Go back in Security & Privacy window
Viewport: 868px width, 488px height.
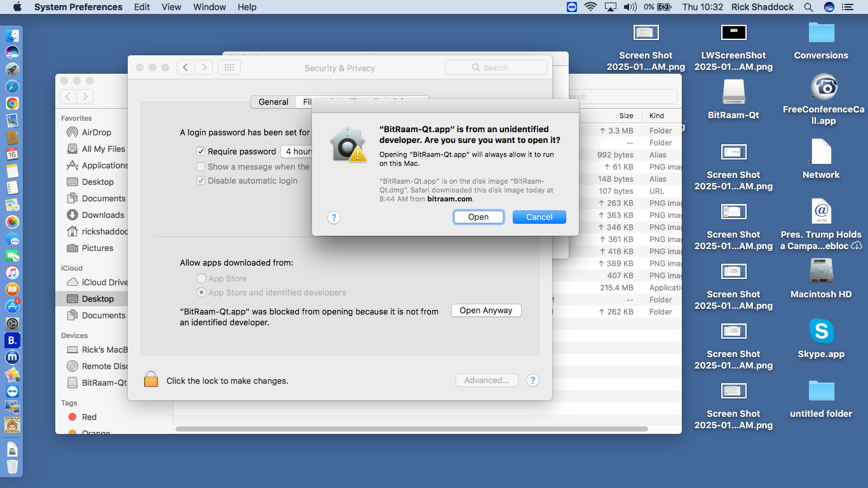(x=186, y=67)
